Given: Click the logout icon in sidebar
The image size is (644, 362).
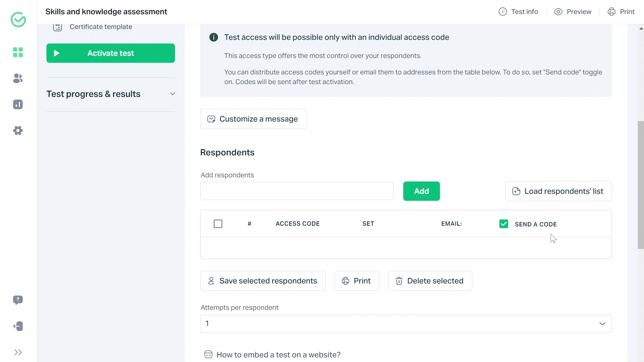Looking at the screenshot, I should click(18, 326).
